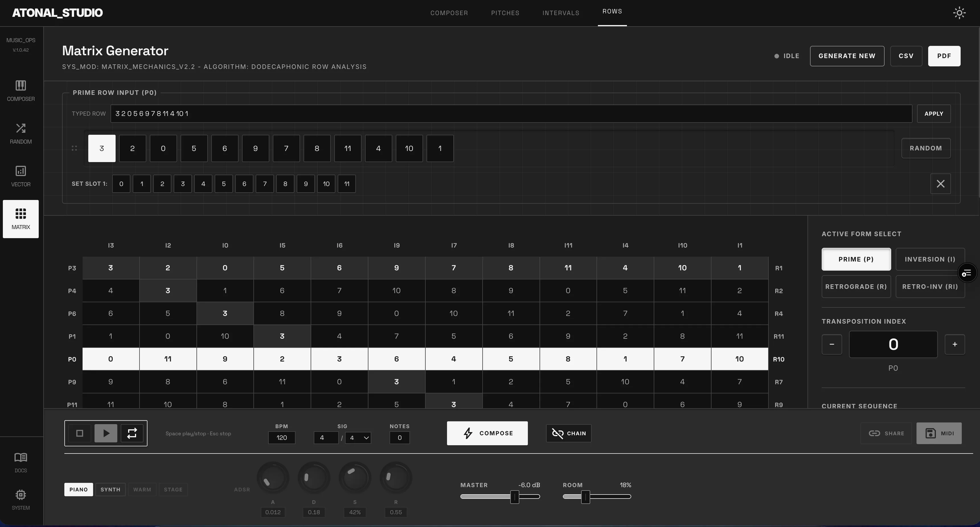Click the Random row button
The height and width of the screenshot is (527, 980).
click(x=926, y=148)
